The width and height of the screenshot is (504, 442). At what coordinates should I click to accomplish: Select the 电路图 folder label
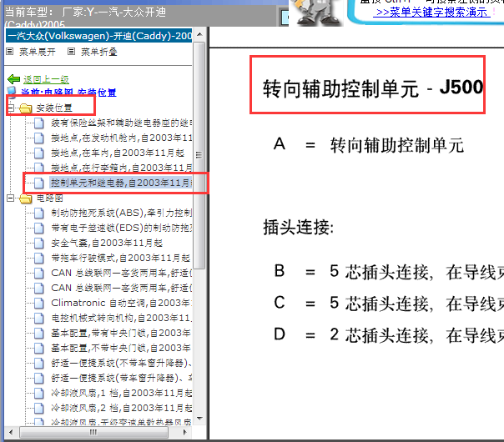pos(49,198)
